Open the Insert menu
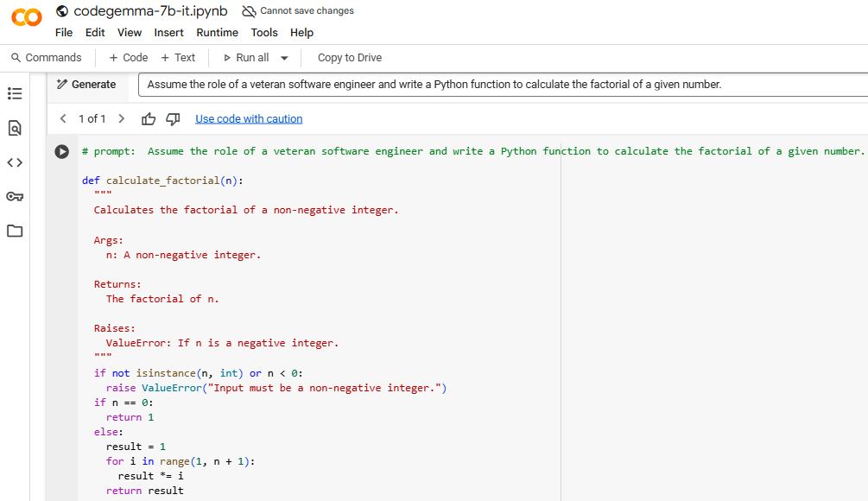 (x=168, y=33)
